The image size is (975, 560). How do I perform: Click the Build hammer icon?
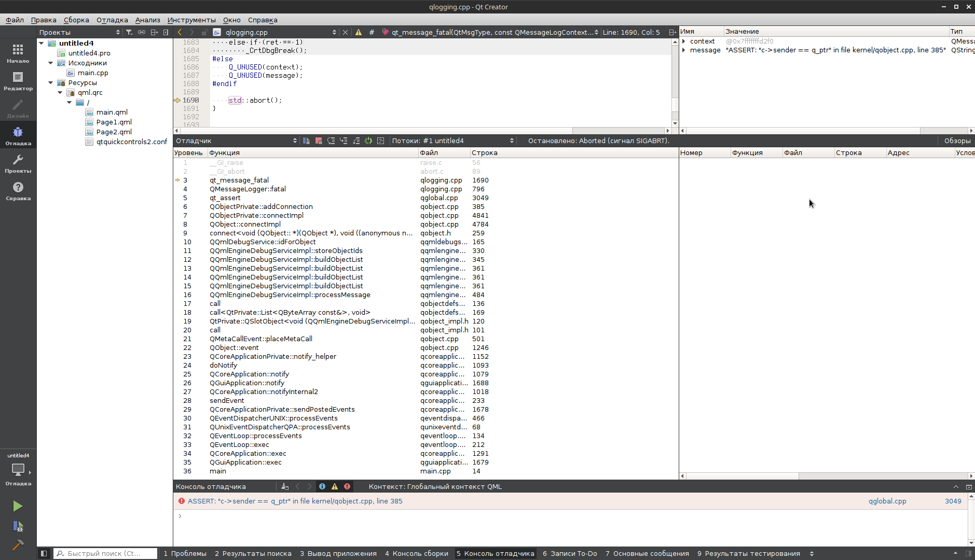pos(18,545)
